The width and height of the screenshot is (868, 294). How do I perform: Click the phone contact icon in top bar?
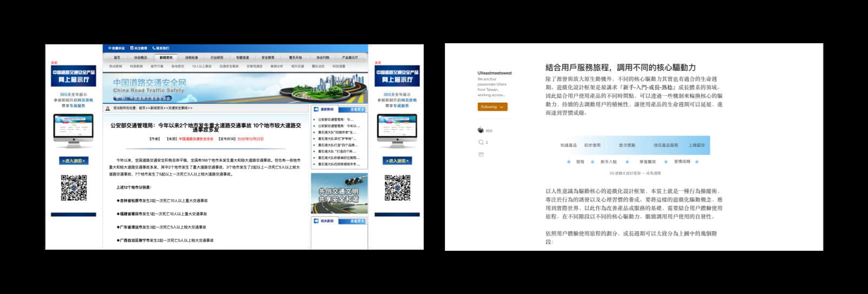coord(154,48)
